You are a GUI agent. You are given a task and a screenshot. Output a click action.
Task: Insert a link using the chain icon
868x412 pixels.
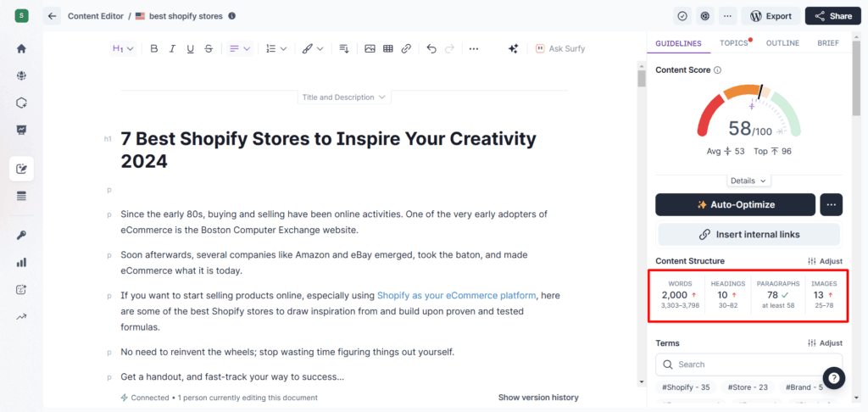[x=406, y=48]
